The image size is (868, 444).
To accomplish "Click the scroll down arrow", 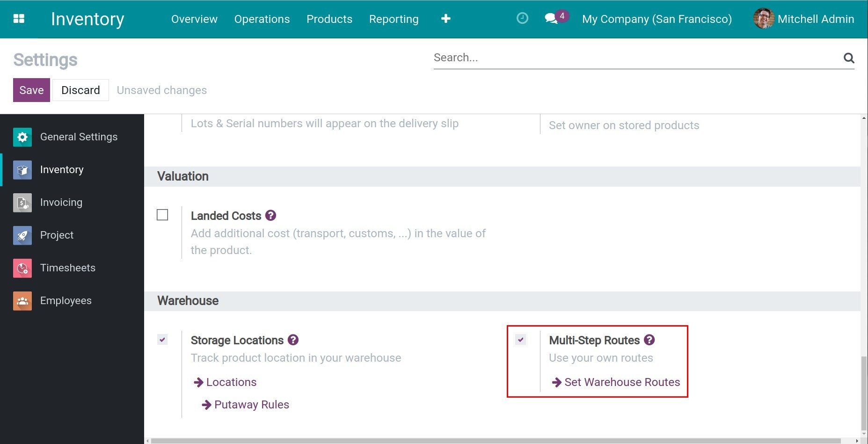I will 864,434.
